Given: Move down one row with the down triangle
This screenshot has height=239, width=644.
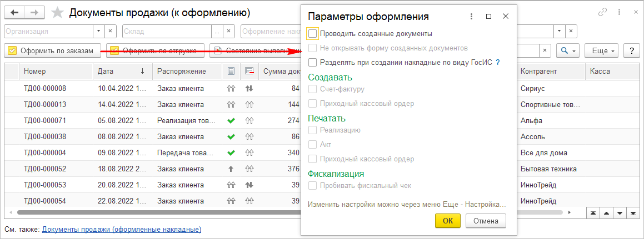Looking at the screenshot, I should (x=620, y=213).
